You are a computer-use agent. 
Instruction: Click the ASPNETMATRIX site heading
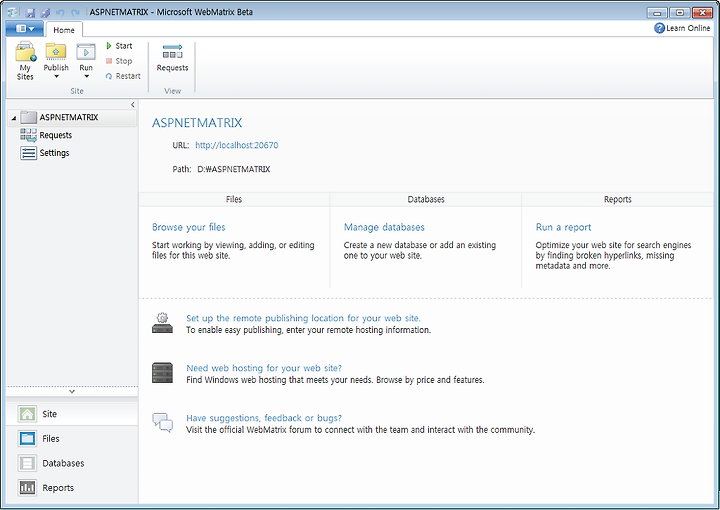point(197,123)
